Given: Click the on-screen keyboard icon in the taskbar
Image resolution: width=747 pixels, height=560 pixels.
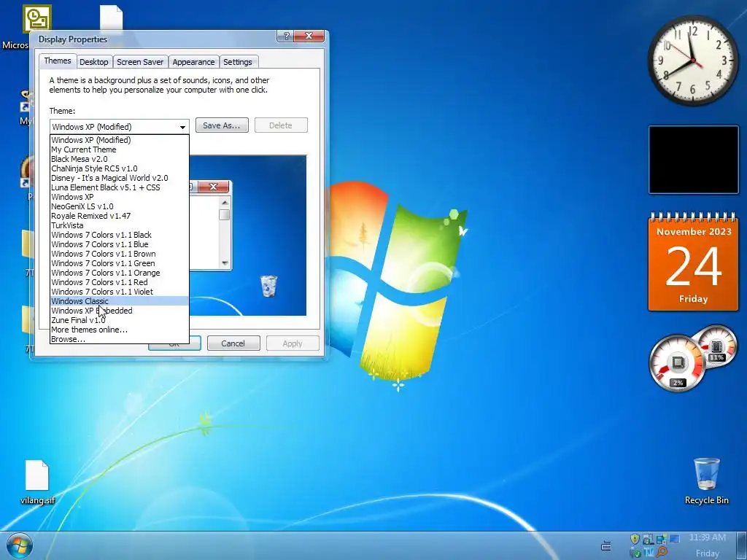Looking at the screenshot, I should (x=606, y=545).
